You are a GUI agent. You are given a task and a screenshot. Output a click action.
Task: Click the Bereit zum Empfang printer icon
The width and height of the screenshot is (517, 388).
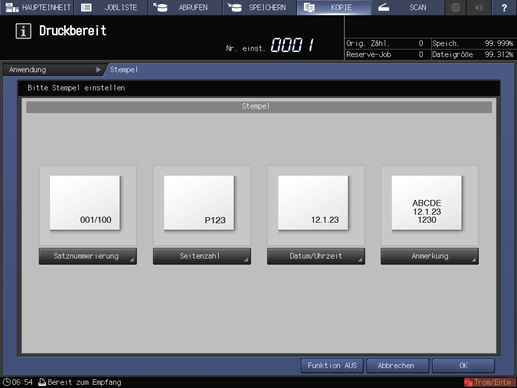[x=42, y=382]
